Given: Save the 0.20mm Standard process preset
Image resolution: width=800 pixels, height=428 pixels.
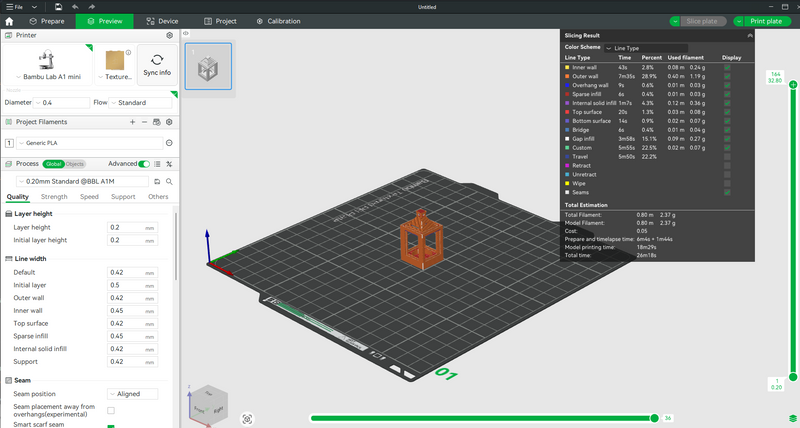Looking at the screenshot, I should point(157,181).
